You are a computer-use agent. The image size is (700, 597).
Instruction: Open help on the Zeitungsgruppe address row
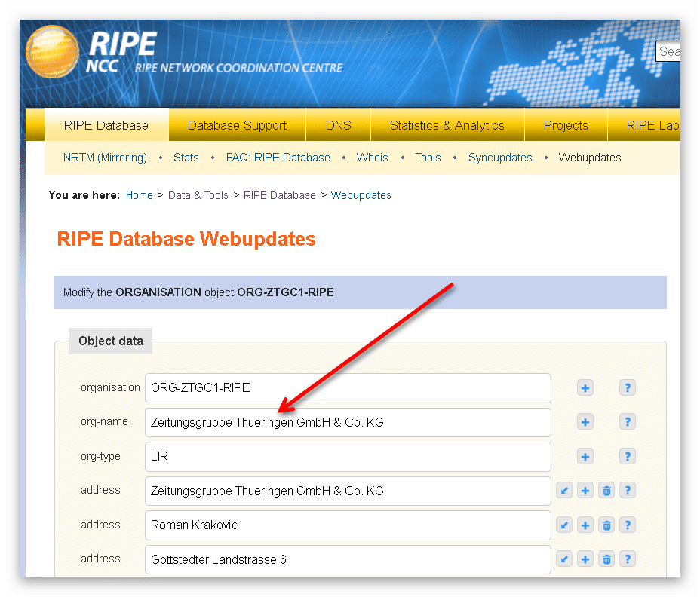tap(628, 491)
